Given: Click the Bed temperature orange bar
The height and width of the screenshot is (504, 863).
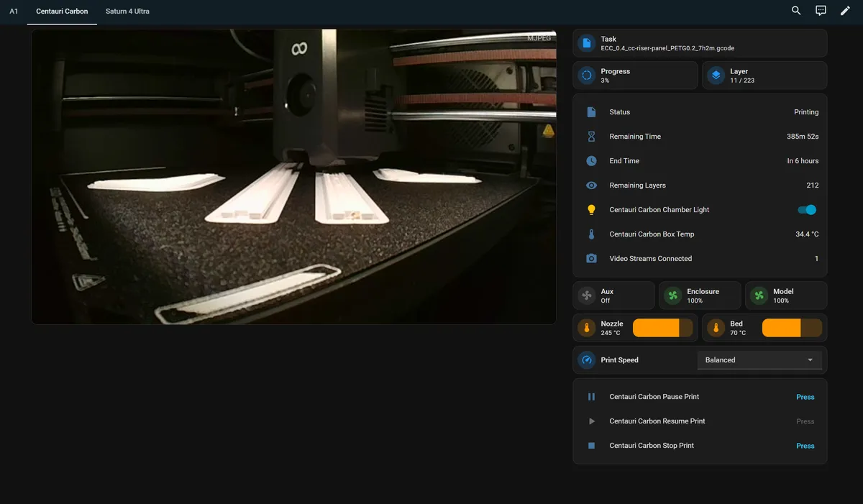Looking at the screenshot, I should click(792, 328).
